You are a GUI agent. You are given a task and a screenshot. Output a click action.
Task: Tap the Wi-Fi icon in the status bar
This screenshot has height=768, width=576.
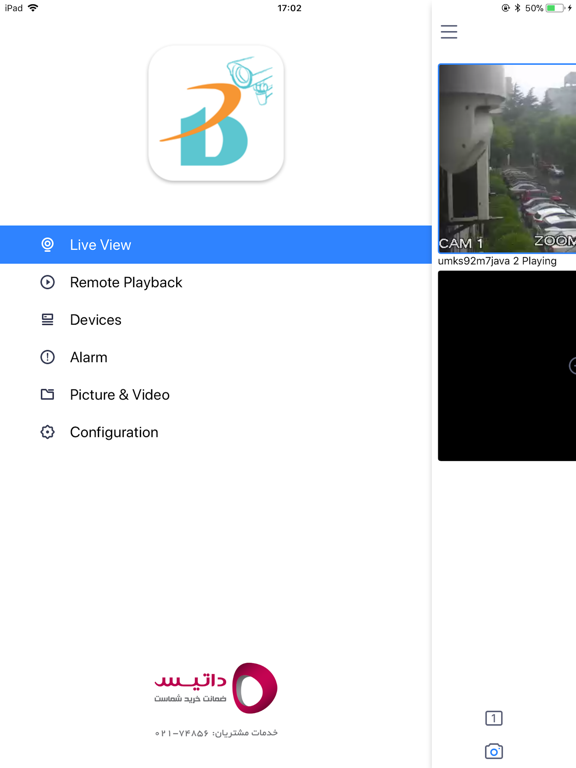click(x=33, y=8)
